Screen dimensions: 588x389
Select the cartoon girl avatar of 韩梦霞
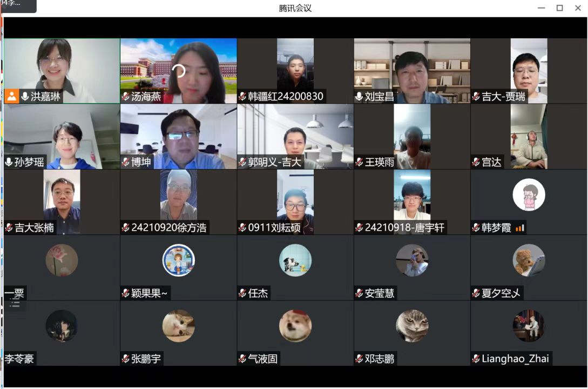point(529,194)
